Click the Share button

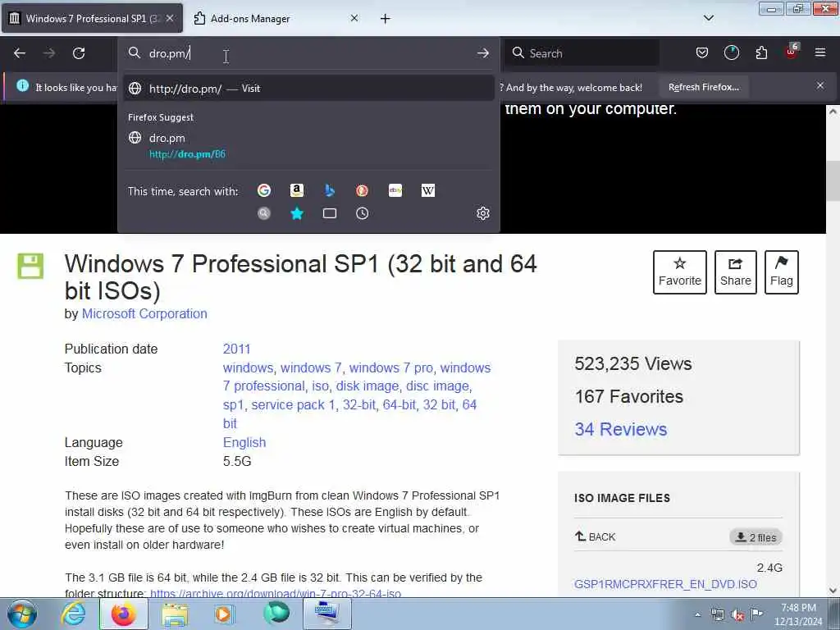tap(736, 272)
